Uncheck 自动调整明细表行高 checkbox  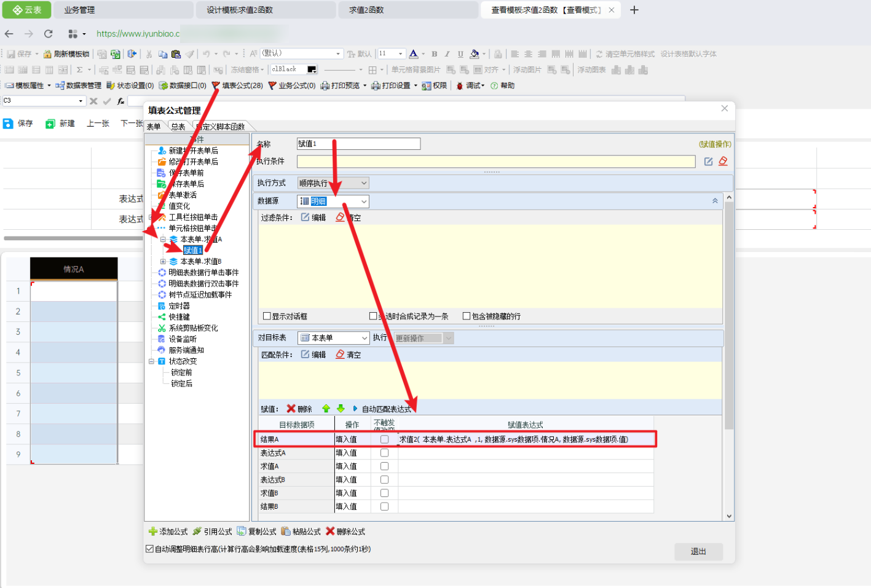[149, 549]
